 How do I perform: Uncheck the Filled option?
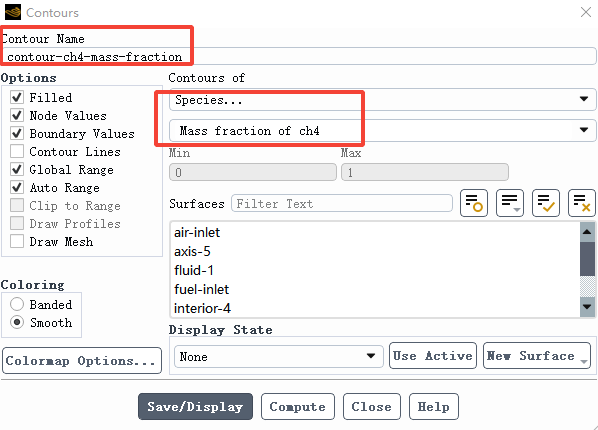17,97
